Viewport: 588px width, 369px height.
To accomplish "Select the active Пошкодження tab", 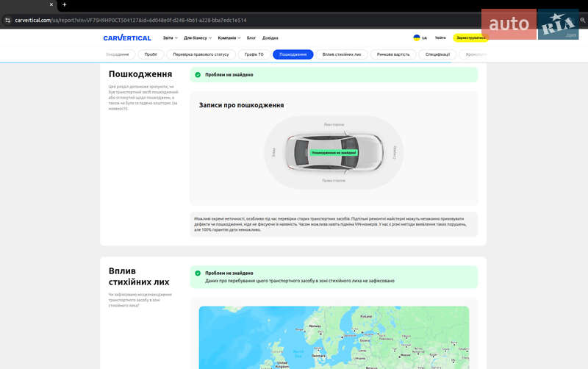I will pos(293,54).
